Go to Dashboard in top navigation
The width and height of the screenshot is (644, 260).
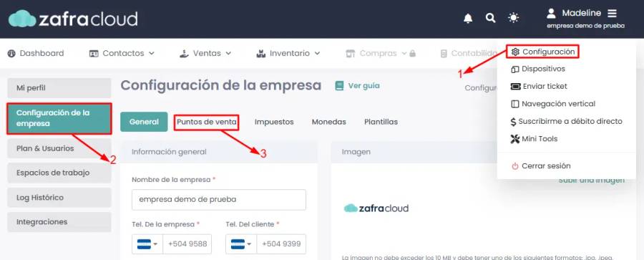[36, 54]
